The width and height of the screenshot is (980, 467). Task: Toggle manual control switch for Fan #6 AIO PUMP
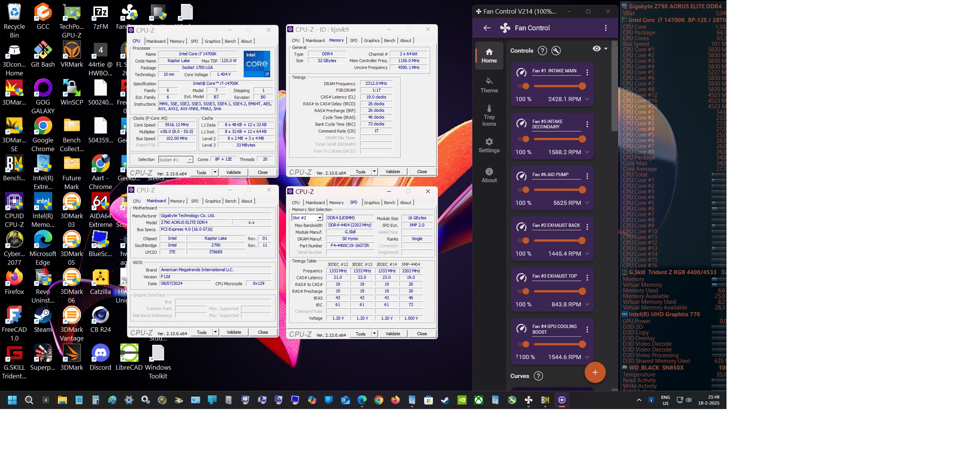[523, 190]
